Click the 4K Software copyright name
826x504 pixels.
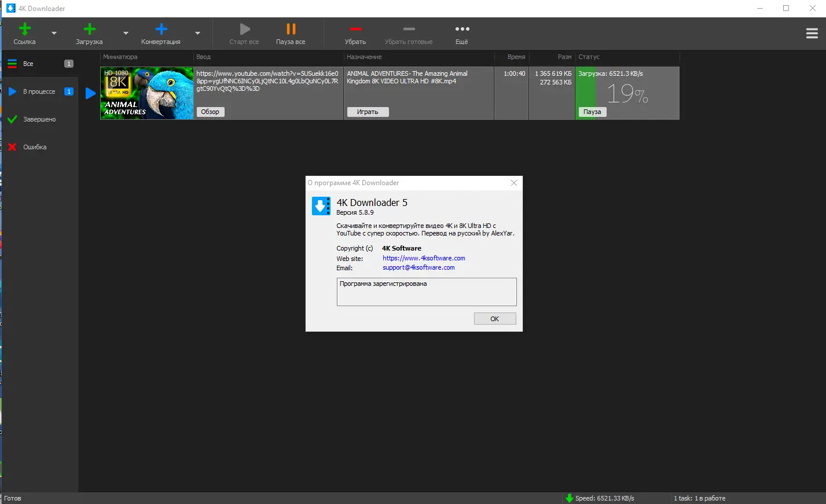[x=402, y=248]
